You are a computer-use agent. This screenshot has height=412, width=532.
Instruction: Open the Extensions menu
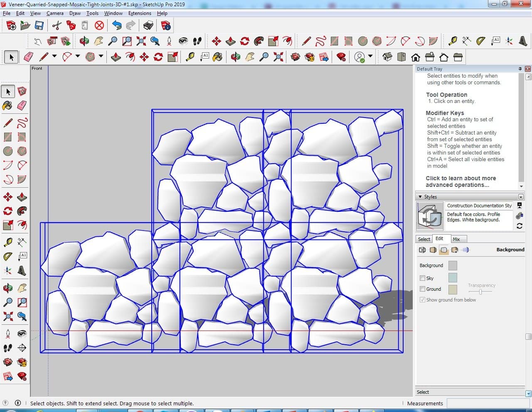point(140,13)
